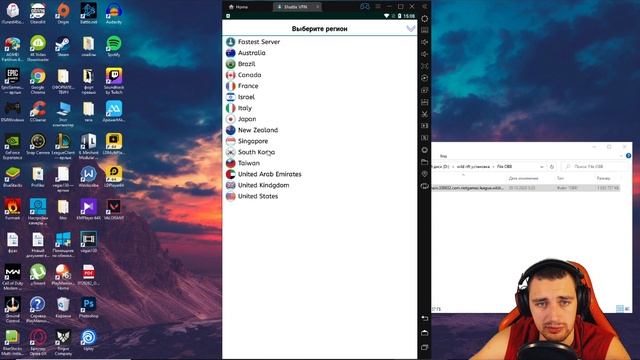Open Explorer help question-mark icon
Viewport: 640px width, 360px height.
coord(629,156)
